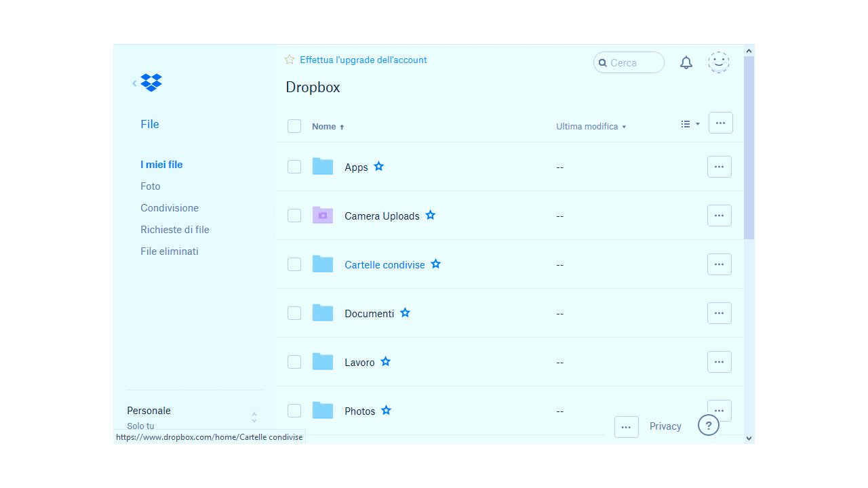Open the Cartelle condivise folder link

(384, 265)
